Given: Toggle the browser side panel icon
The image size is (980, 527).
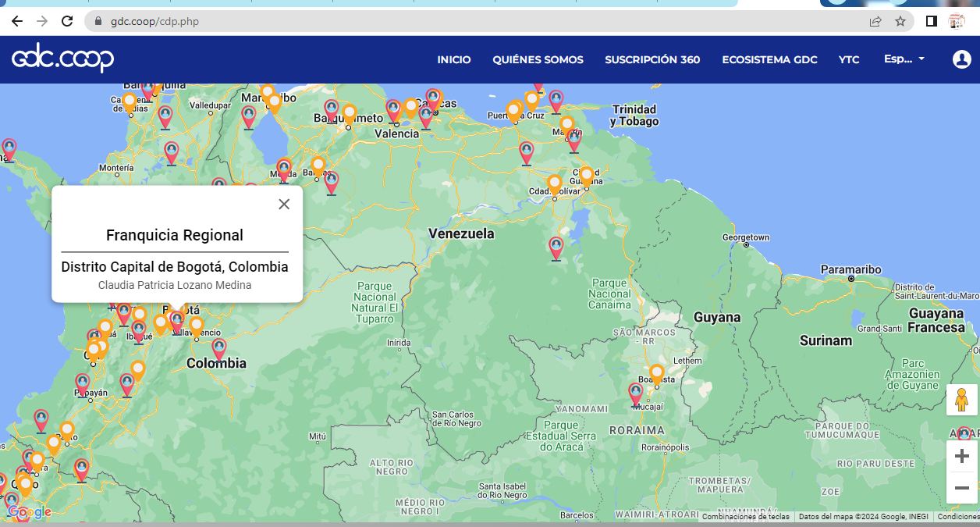Looking at the screenshot, I should click(931, 21).
